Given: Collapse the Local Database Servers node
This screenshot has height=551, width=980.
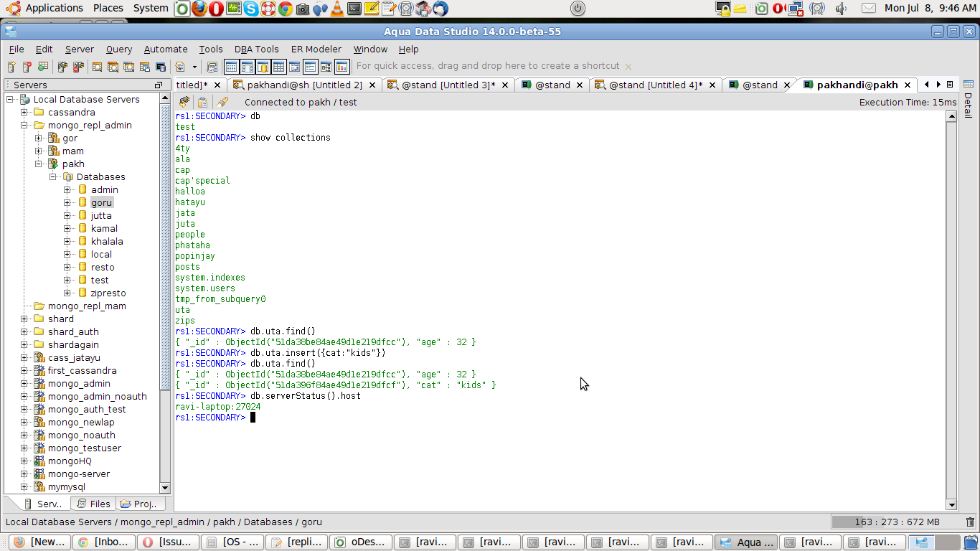Looking at the screenshot, I should point(11,100).
